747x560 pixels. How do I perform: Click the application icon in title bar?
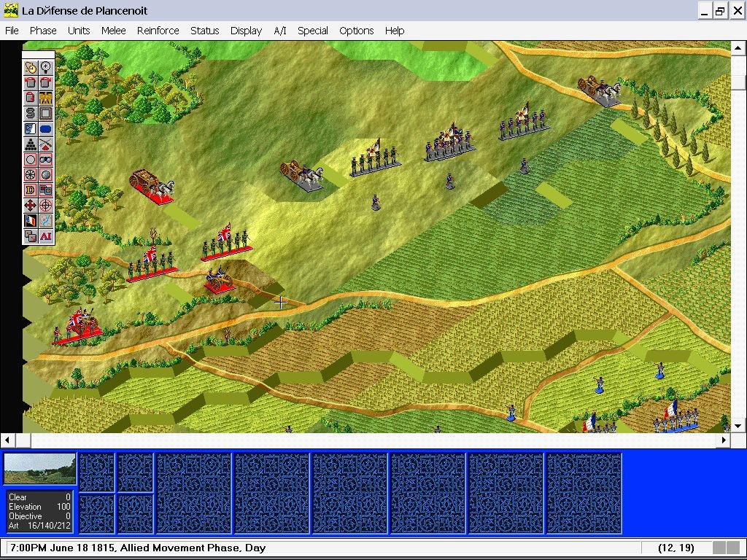(x=10, y=10)
